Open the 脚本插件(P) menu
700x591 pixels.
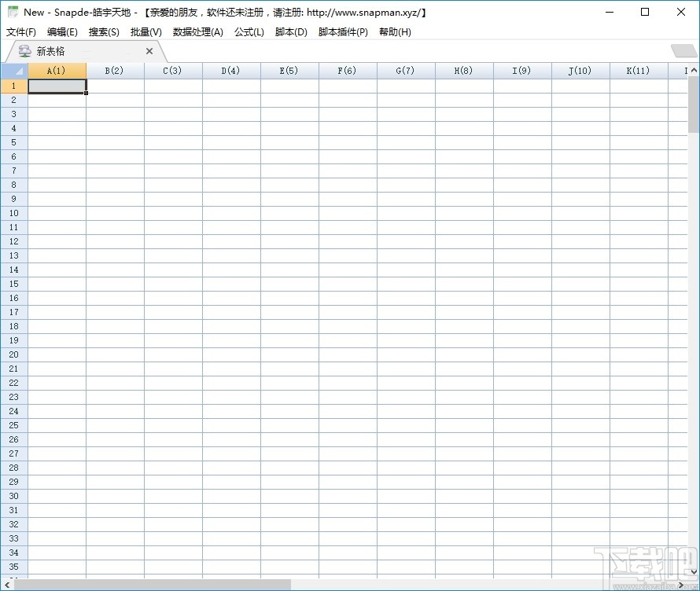coord(343,31)
